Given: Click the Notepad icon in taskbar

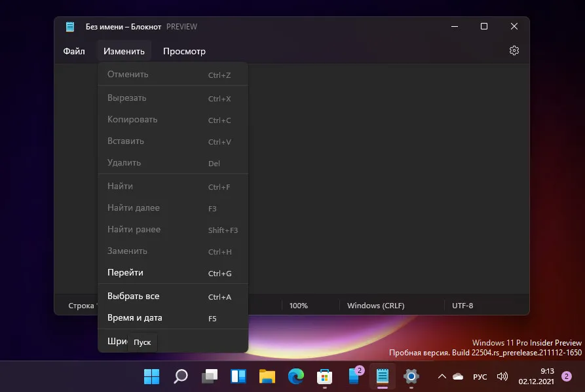Looking at the screenshot, I should (x=382, y=376).
